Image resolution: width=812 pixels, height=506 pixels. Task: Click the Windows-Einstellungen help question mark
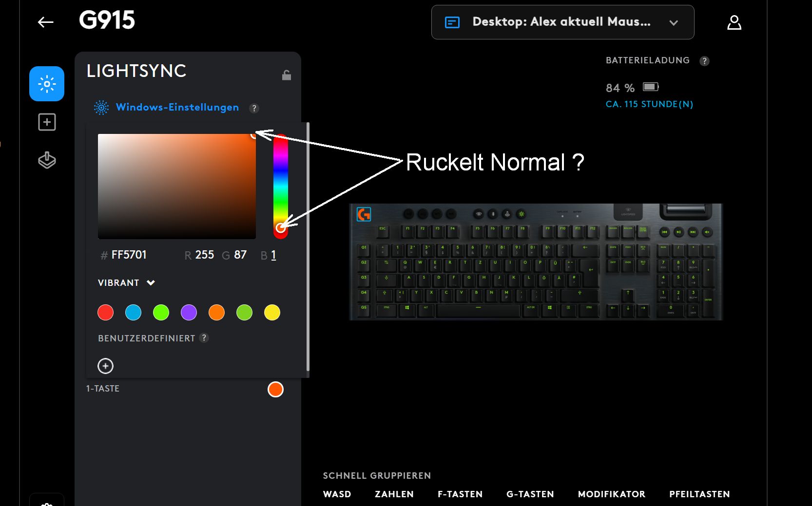point(254,108)
